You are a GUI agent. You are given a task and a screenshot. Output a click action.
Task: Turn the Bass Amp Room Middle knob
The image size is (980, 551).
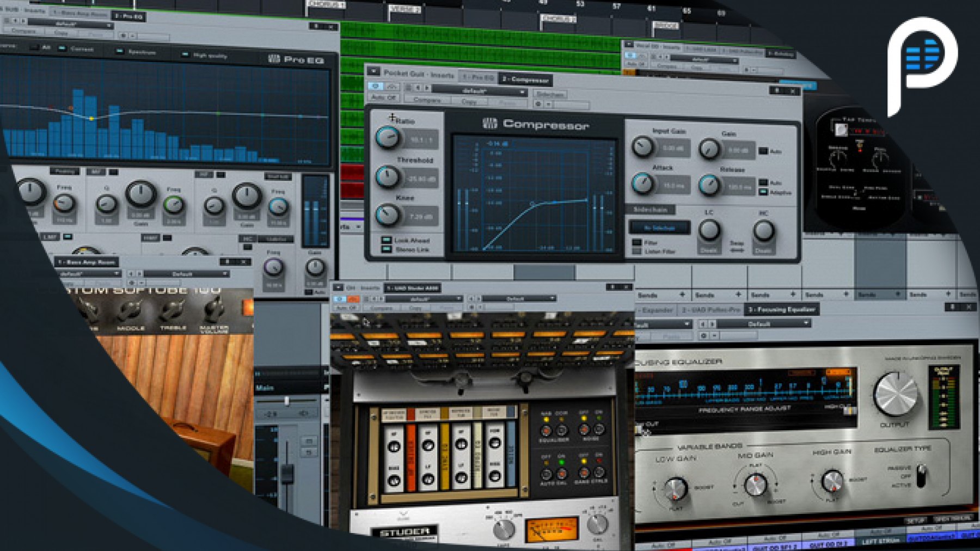tap(131, 311)
